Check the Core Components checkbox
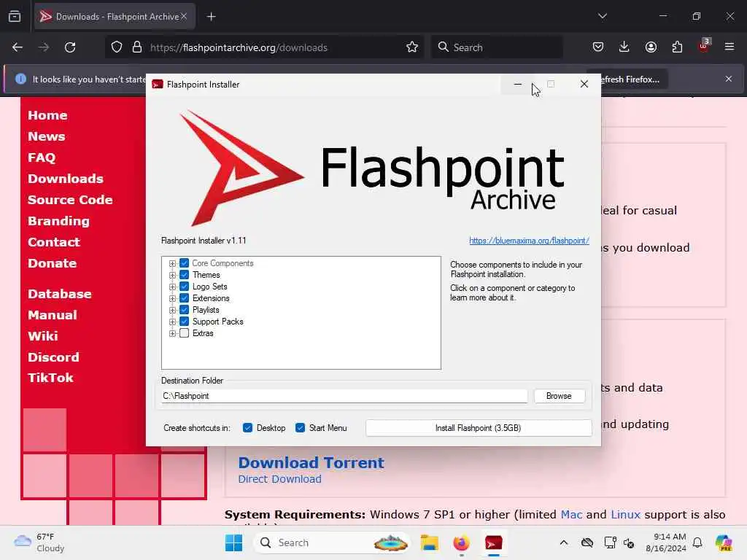747x560 pixels. (x=185, y=263)
